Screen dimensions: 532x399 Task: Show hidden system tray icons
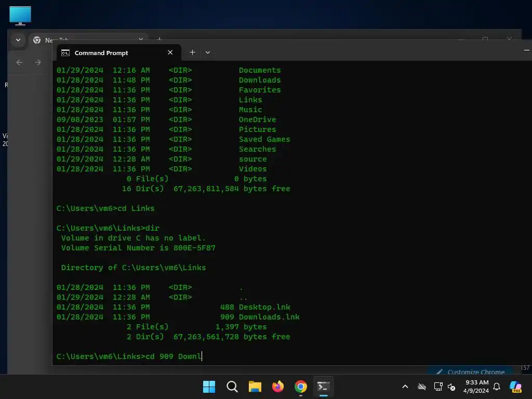[405, 387]
